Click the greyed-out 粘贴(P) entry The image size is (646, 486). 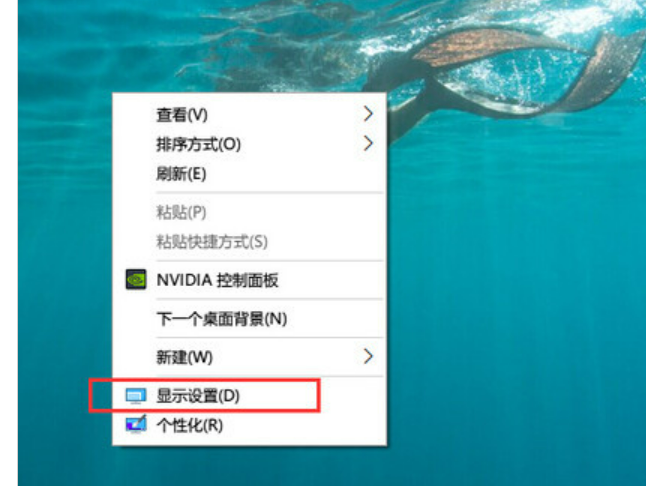tap(249, 212)
